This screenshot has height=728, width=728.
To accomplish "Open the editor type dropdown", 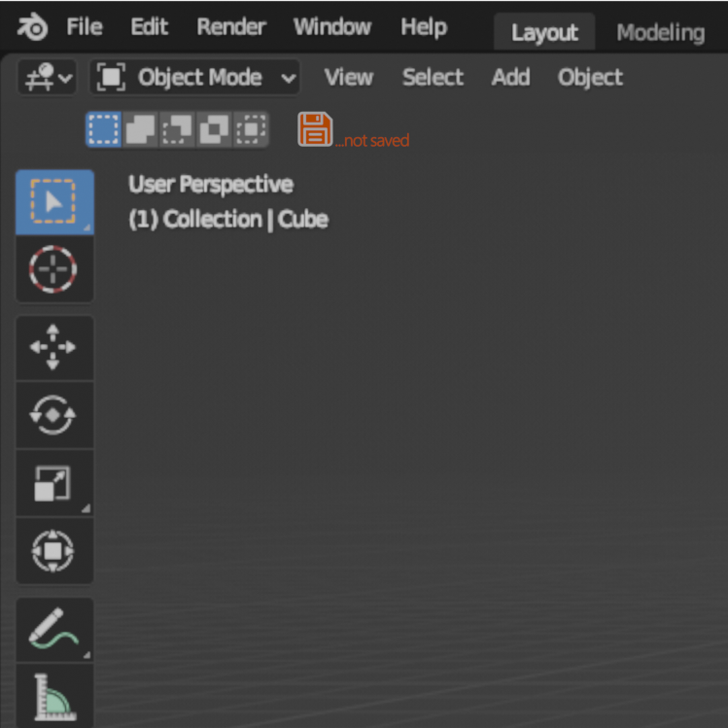I will (x=47, y=77).
